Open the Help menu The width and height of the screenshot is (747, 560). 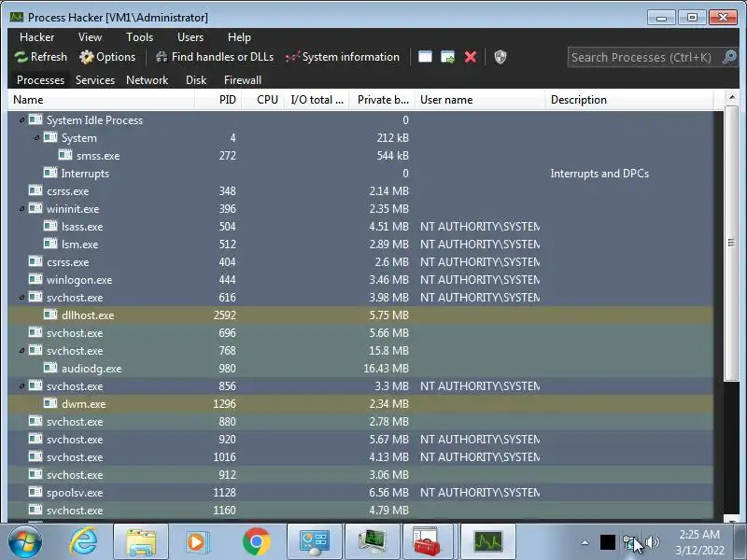click(239, 37)
